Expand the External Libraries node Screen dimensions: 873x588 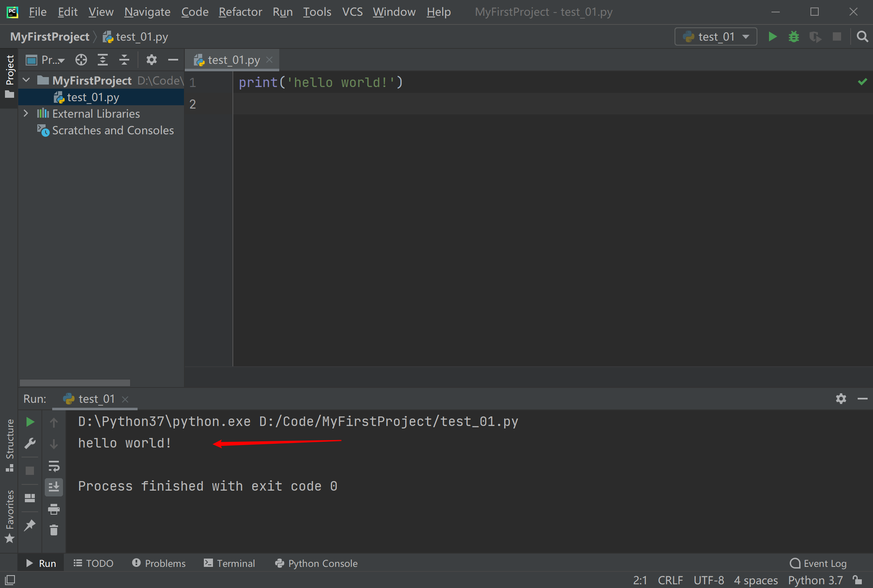click(x=26, y=114)
